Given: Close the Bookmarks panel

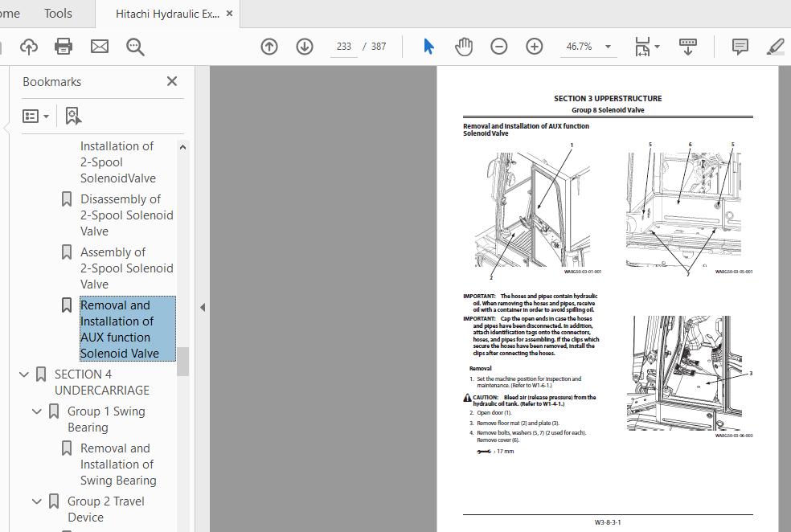Looking at the screenshot, I should coord(172,81).
